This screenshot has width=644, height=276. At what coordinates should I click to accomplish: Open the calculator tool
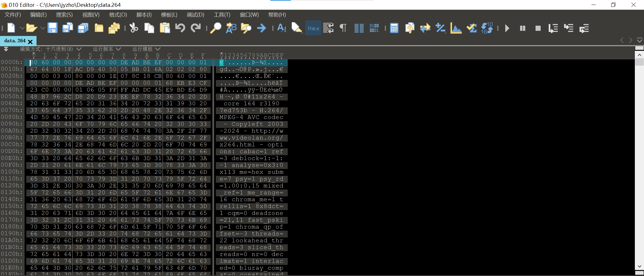tap(394, 28)
